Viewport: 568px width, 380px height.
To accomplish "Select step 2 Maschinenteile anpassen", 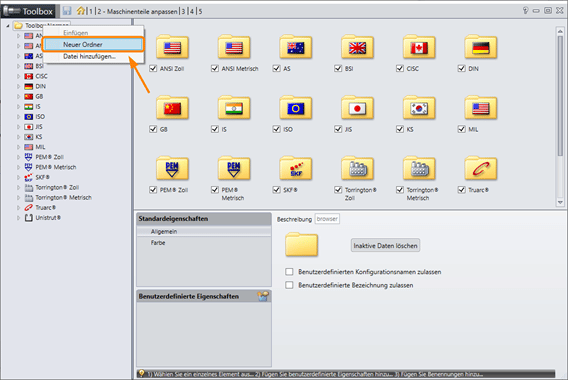I will 138,11.
